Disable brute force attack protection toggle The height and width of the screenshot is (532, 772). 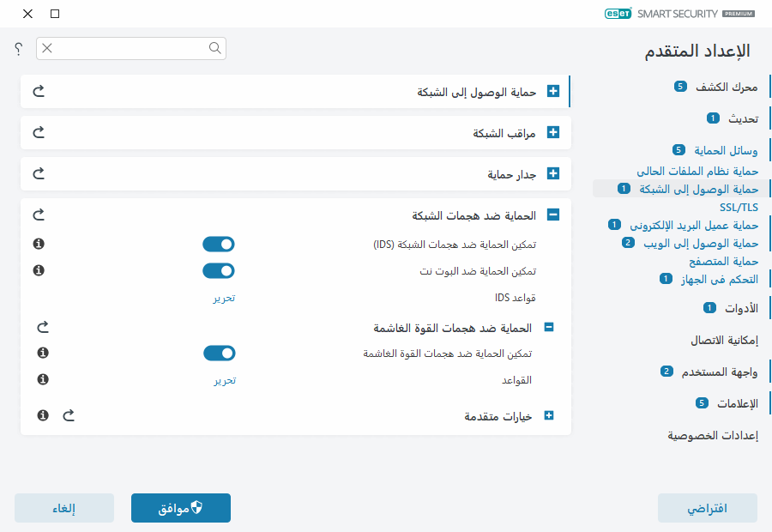pyautogui.click(x=219, y=353)
